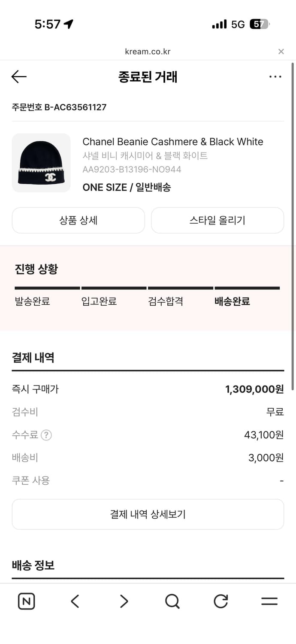Select the 배송완료 stage in progress tracker
Viewport: 296px width, 644px height.
233,301
